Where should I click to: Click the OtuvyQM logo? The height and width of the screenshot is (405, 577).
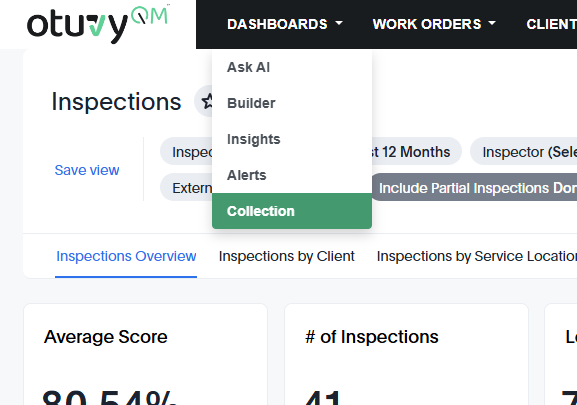(98, 24)
